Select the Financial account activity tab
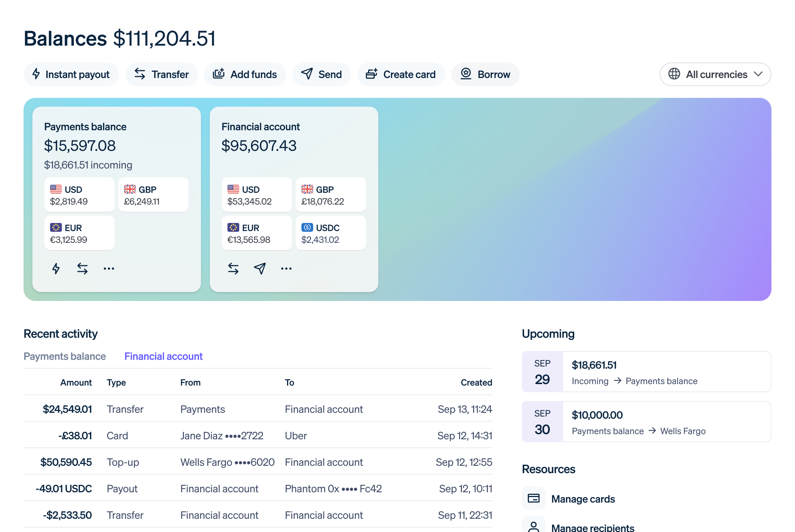The image size is (795, 532). click(163, 356)
